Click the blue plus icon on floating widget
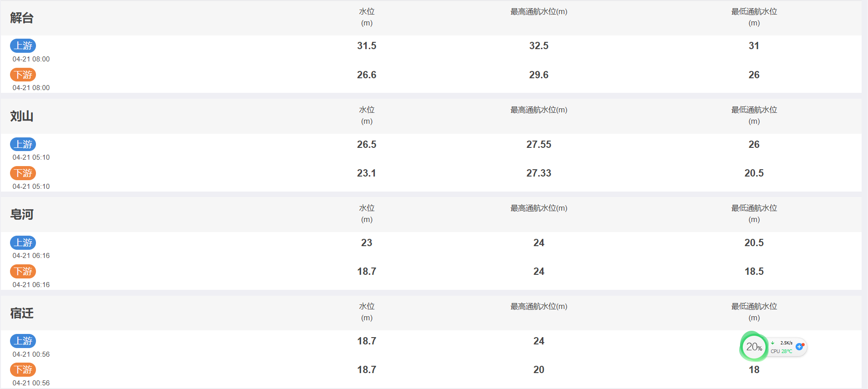Image resolution: width=868 pixels, height=389 pixels. (800, 347)
